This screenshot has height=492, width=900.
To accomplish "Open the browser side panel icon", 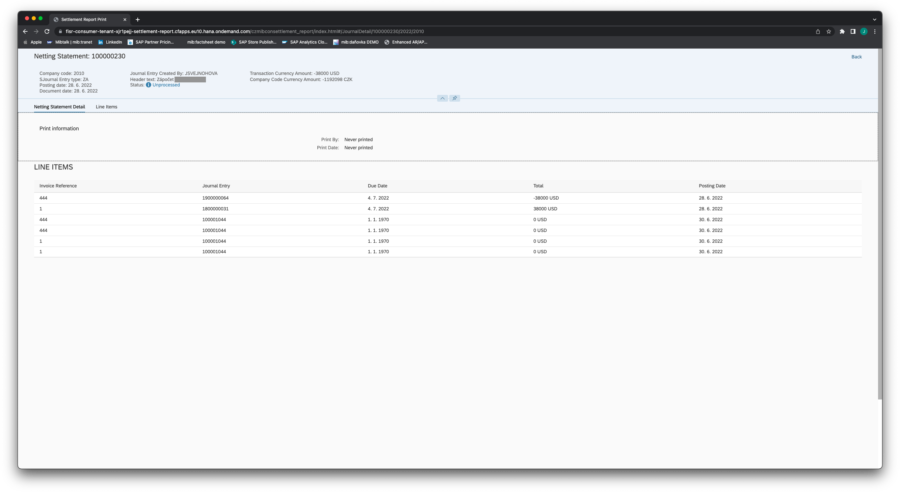I will (853, 31).
